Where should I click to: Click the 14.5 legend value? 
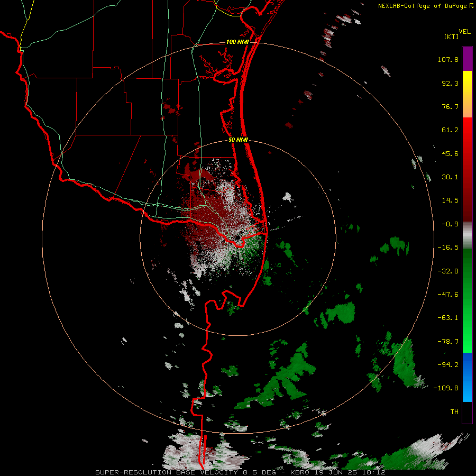click(450, 200)
